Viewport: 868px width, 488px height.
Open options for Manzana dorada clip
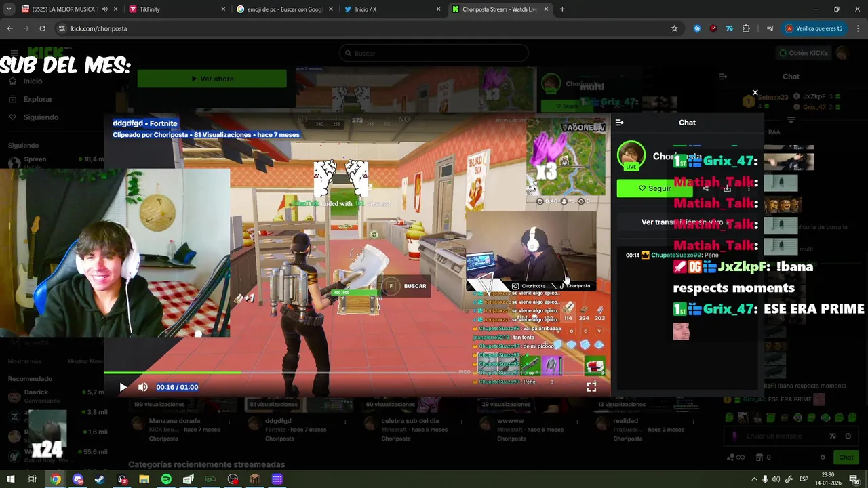(229, 422)
